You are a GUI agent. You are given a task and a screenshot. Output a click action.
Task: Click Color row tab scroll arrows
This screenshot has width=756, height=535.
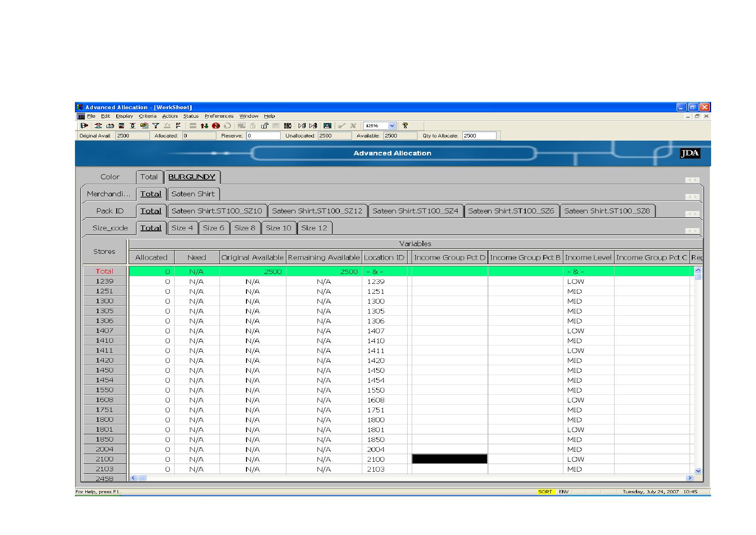coord(692,180)
